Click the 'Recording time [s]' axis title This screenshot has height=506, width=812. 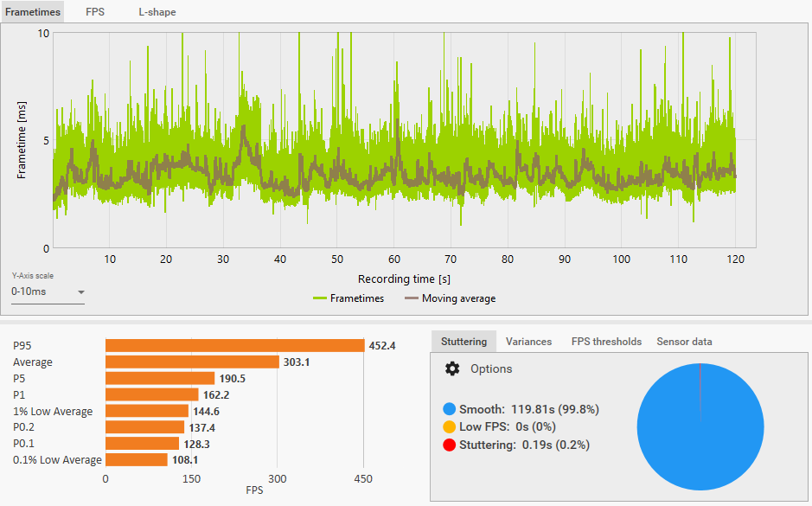click(404, 279)
